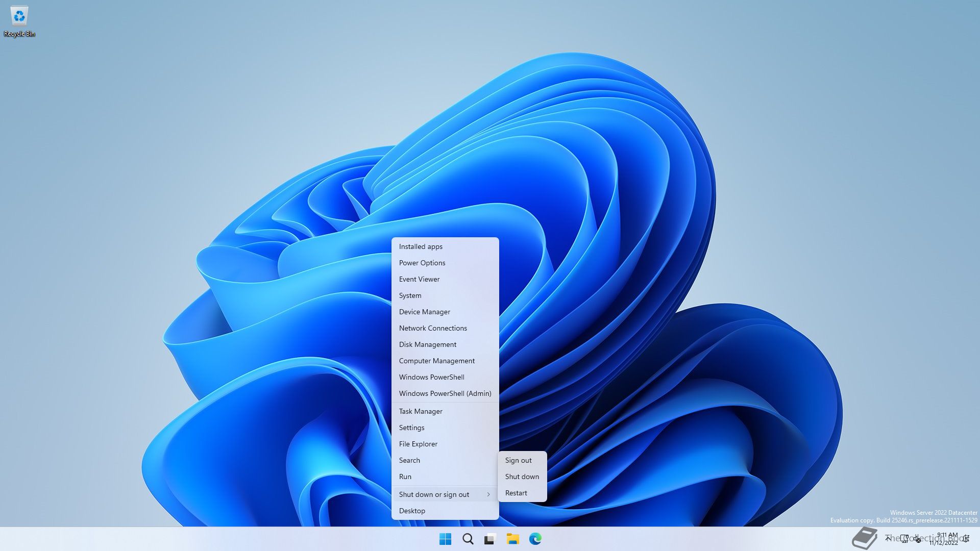Select Run from the context menu
This screenshot has height=551, width=980.
(405, 477)
